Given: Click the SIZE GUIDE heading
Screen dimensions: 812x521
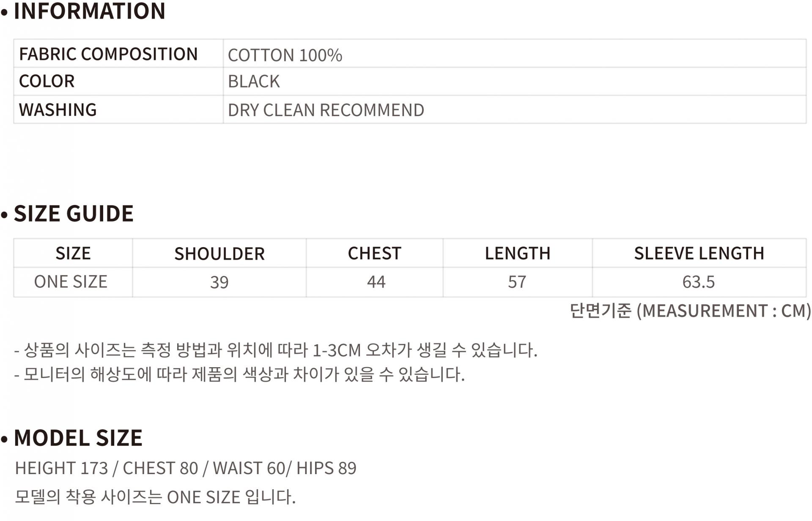Looking at the screenshot, I should coord(74,213).
